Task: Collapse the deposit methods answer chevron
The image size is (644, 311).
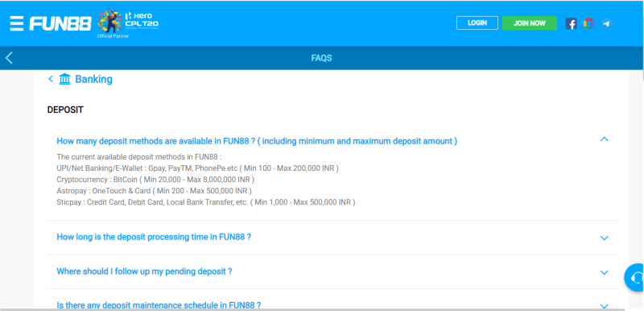Action: pyautogui.click(x=604, y=139)
